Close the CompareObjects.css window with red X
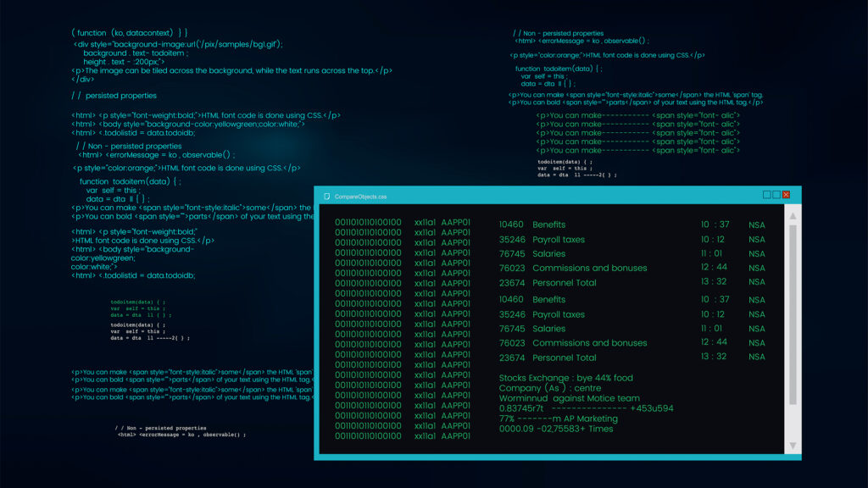Screen dimensions: 868x488 coord(786,195)
